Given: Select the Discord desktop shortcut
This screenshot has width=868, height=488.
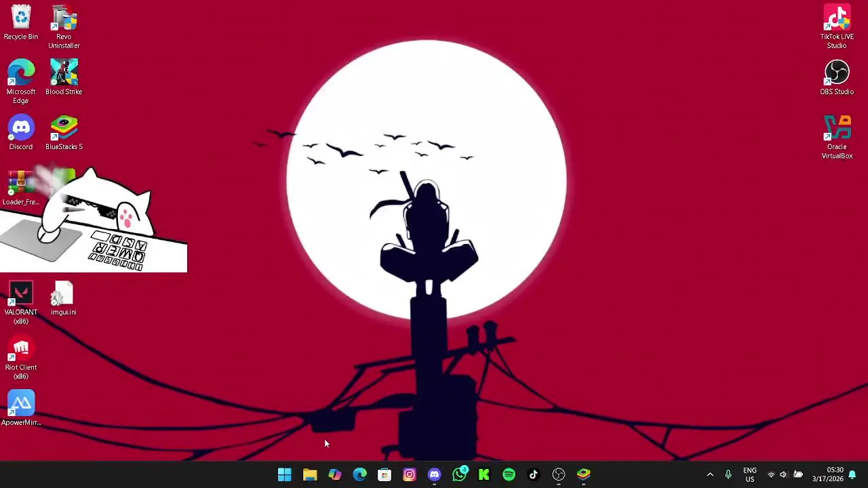Looking at the screenshot, I should click(x=21, y=133).
